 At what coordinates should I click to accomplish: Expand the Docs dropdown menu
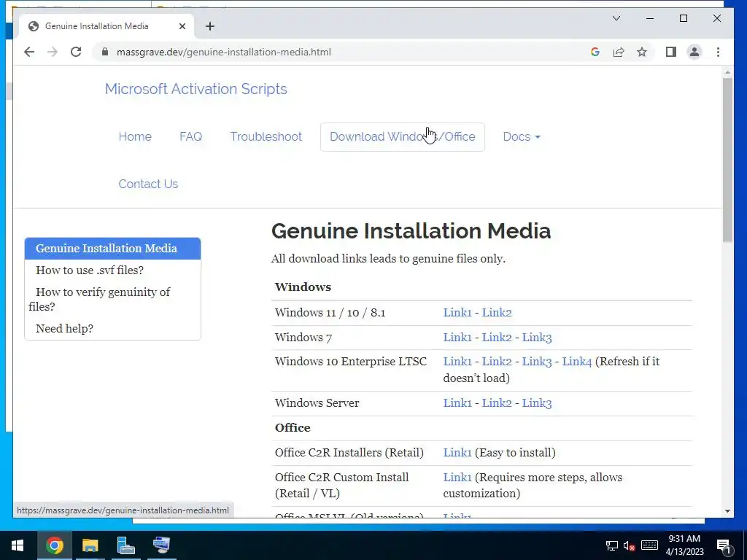coord(521,136)
